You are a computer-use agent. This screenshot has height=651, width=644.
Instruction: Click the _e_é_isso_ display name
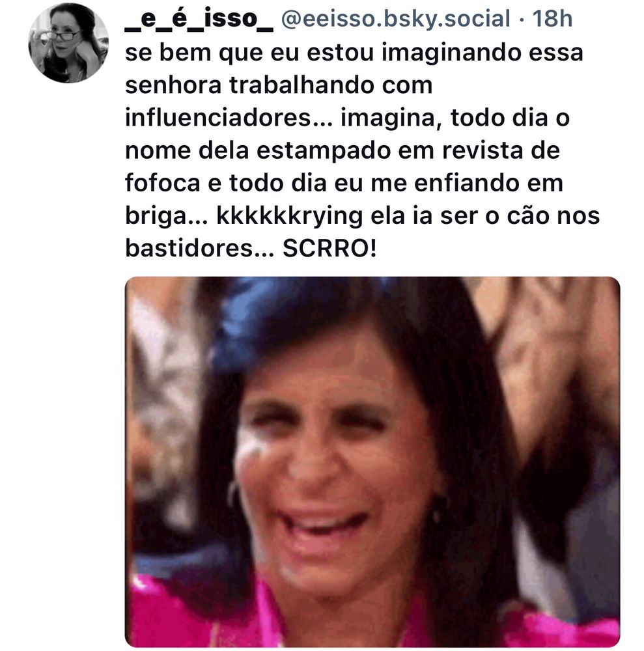pyautogui.click(x=199, y=19)
